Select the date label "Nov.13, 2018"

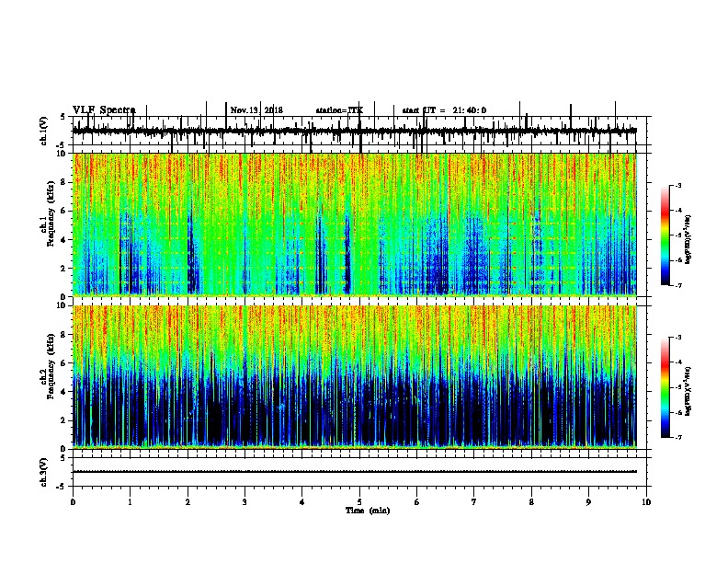coord(256,110)
